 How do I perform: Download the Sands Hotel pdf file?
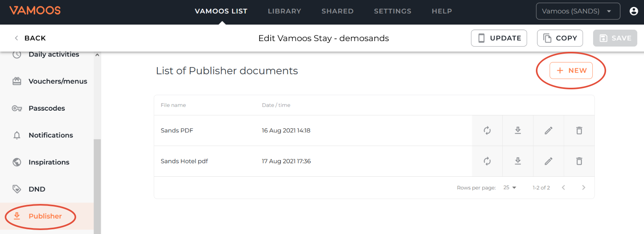pos(518,161)
